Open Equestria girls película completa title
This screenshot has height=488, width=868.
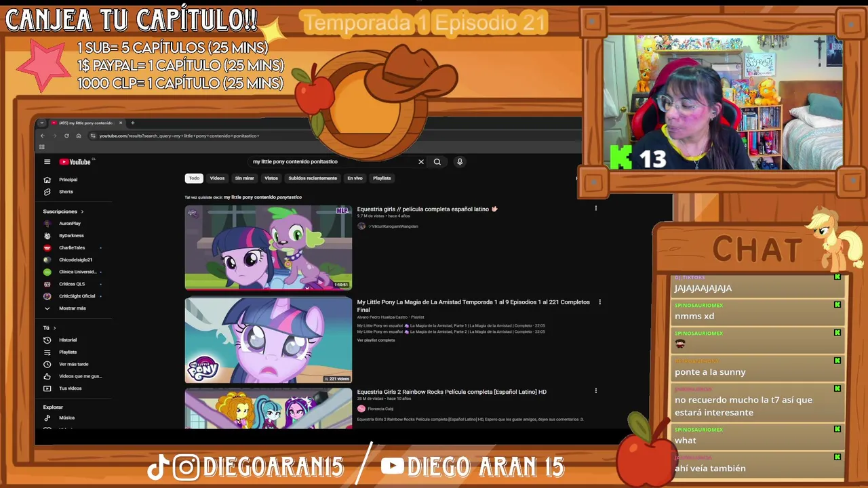pyautogui.click(x=427, y=209)
